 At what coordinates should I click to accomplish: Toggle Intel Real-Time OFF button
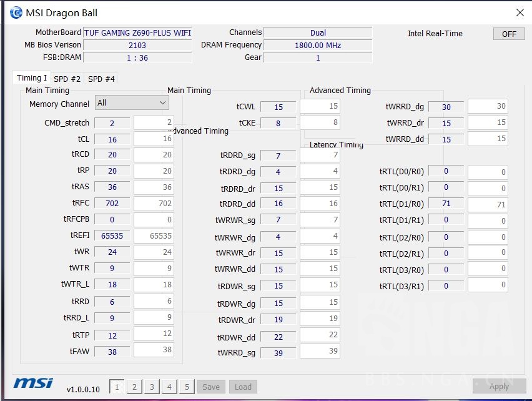[x=509, y=34]
